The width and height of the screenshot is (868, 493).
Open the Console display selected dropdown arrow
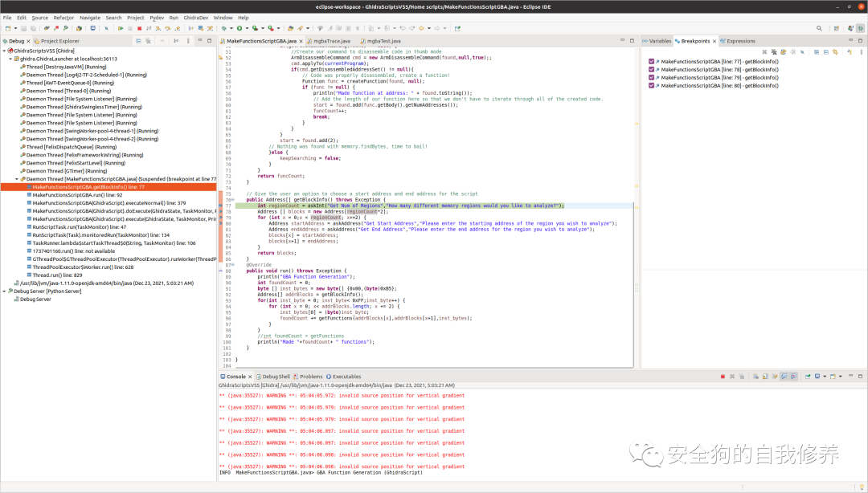[825, 377]
